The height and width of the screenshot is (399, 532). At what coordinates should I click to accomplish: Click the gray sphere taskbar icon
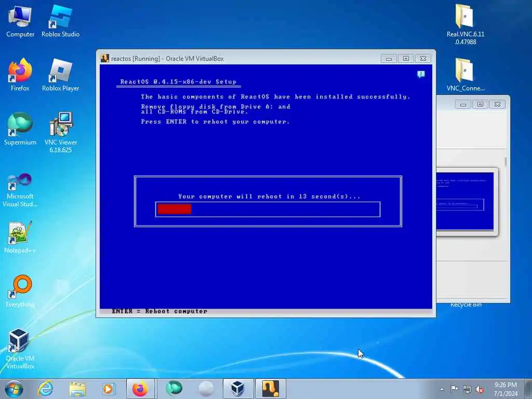[206, 389]
